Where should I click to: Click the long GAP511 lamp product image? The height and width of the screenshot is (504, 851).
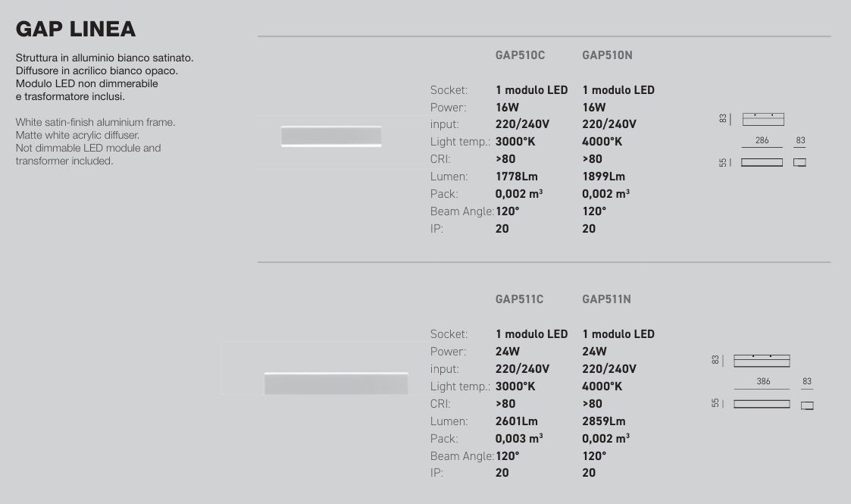point(336,383)
